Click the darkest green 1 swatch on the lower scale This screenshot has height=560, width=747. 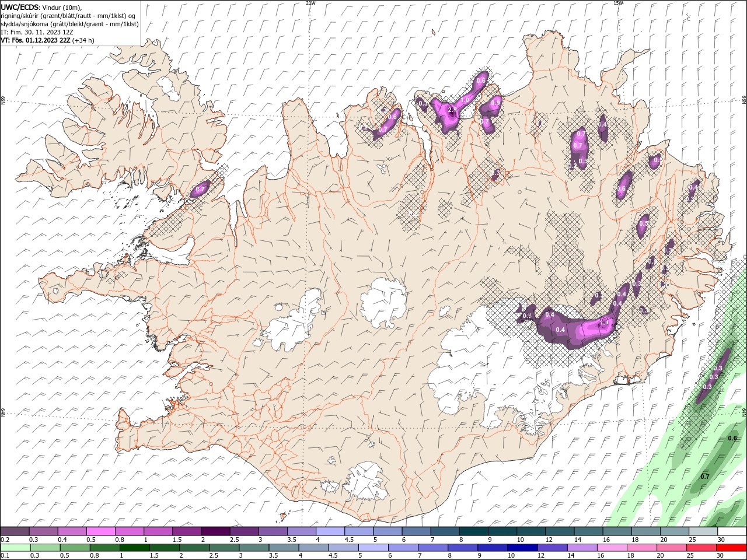[x=135, y=548]
